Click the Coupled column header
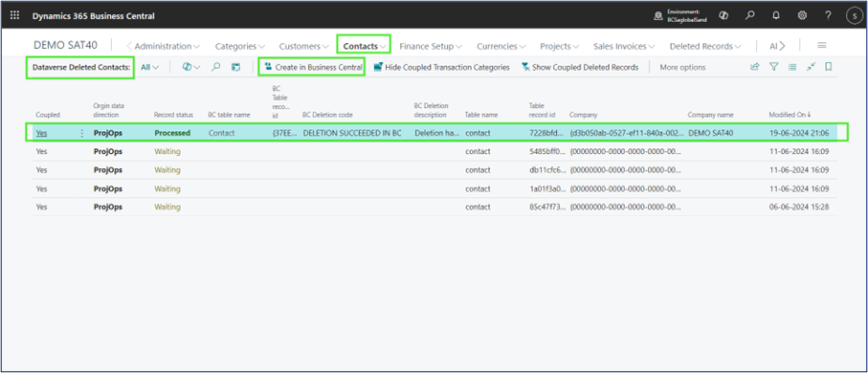The width and height of the screenshot is (868, 373). click(48, 115)
